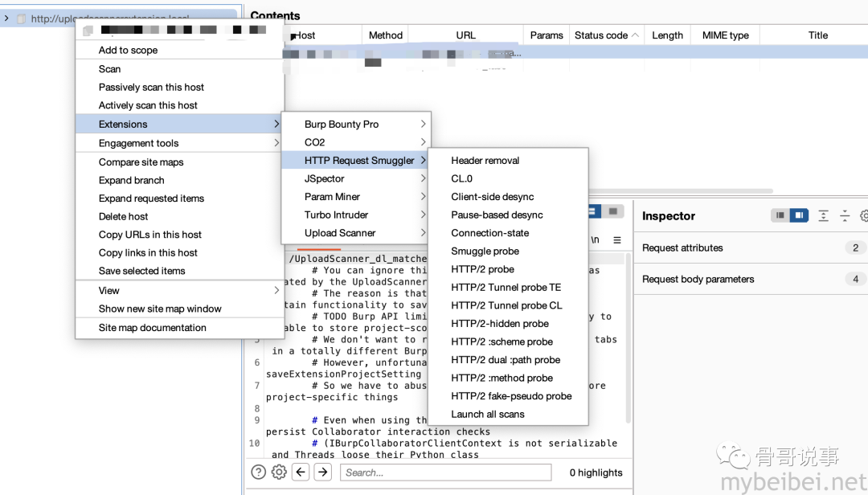Image resolution: width=868 pixels, height=495 pixels.
Task: Run Connection-state scan
Action: (508, 232)
